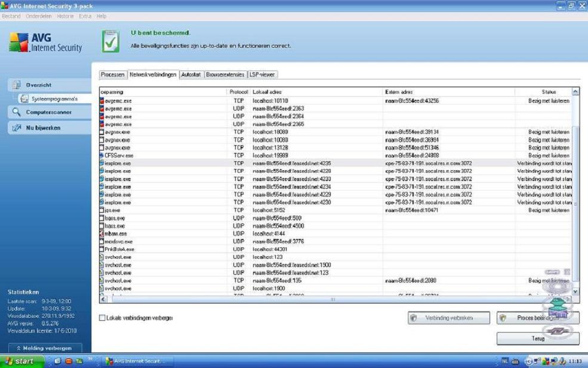
Task: Select the lsass.exe row on port 4500
Action: pos(335,226)
